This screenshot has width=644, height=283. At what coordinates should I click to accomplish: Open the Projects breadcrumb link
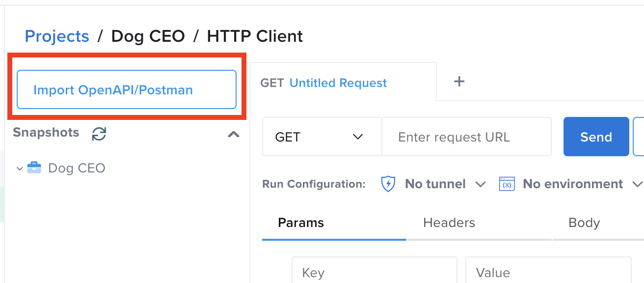tap(57, 35)
